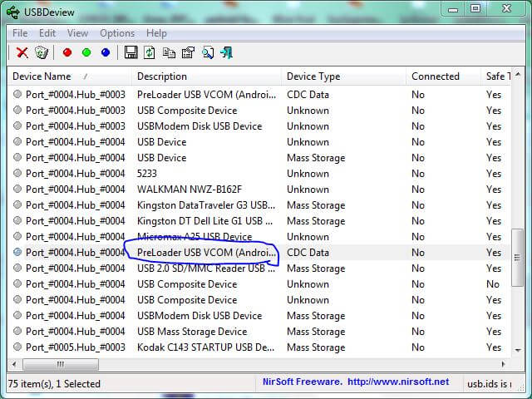
Task: Open the NirSoft website link
Action: tap(398, 382)
